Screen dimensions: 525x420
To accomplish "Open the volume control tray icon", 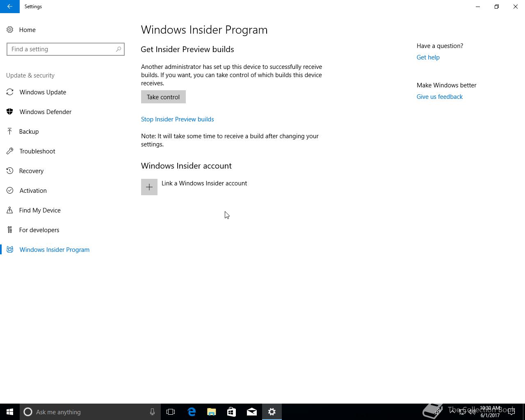I will point(472,412).
